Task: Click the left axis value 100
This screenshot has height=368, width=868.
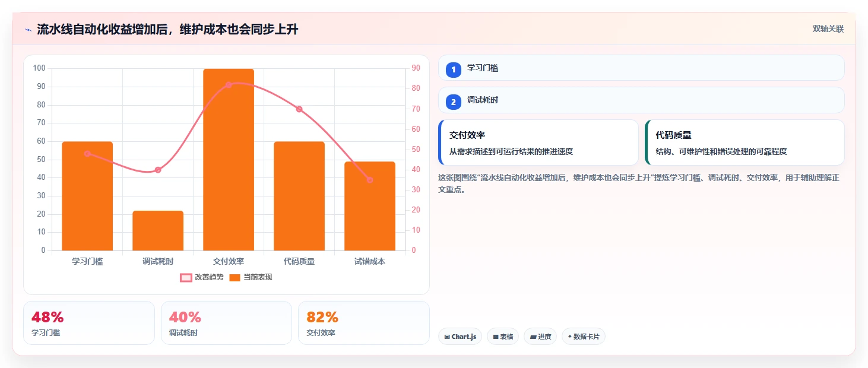Action: tap(39, 68)
